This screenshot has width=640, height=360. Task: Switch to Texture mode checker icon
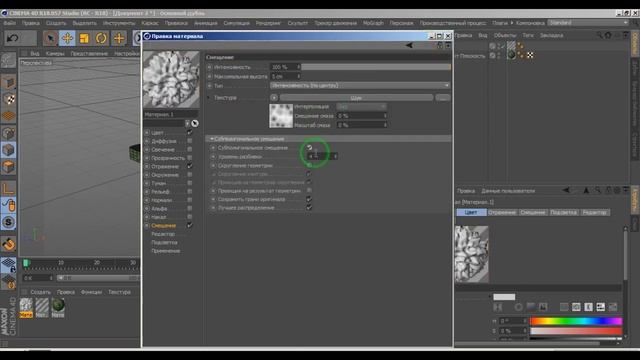(x=9, y=99)
